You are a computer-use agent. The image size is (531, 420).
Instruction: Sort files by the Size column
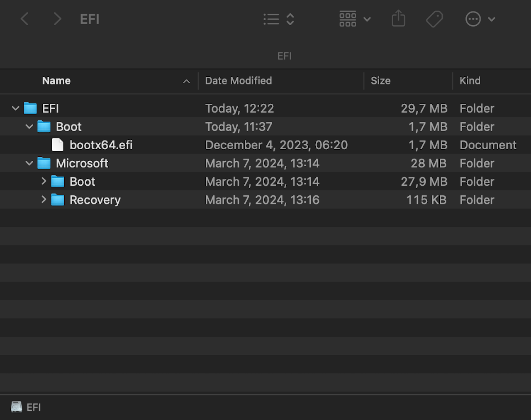(380, 81)
